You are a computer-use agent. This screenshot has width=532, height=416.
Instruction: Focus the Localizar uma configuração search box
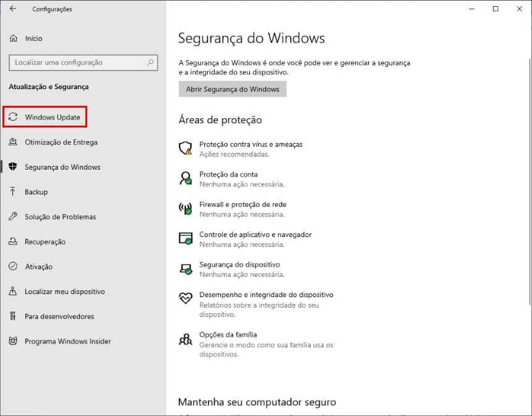(x=84, y=63)
